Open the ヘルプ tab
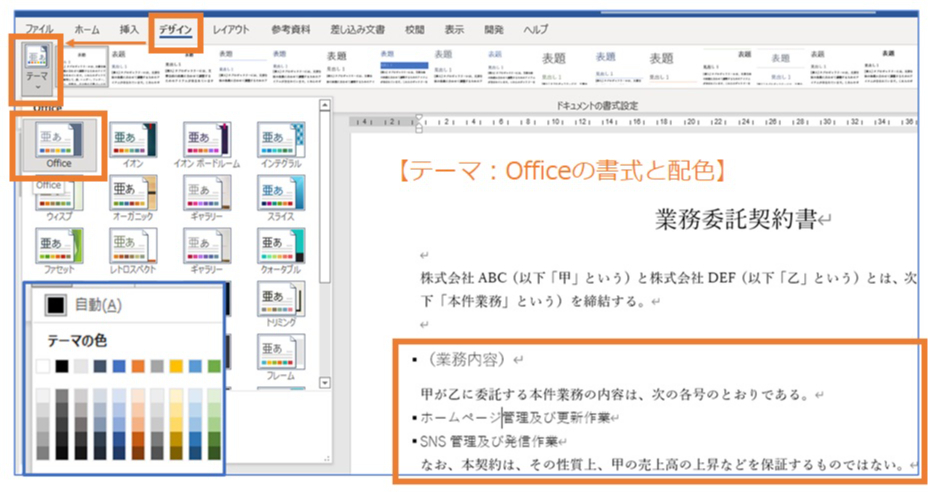This screenshot has height=492, width=936. tap(535, 29)
